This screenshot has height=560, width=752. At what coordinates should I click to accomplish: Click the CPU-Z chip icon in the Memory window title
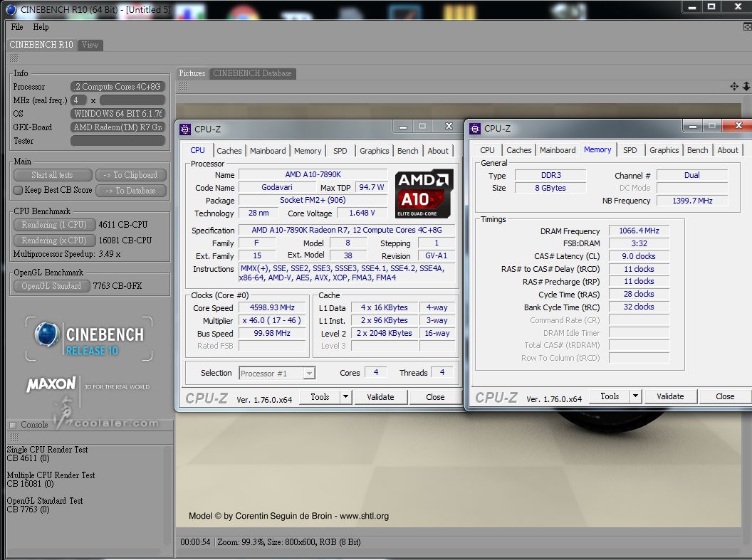pos(475,129)
